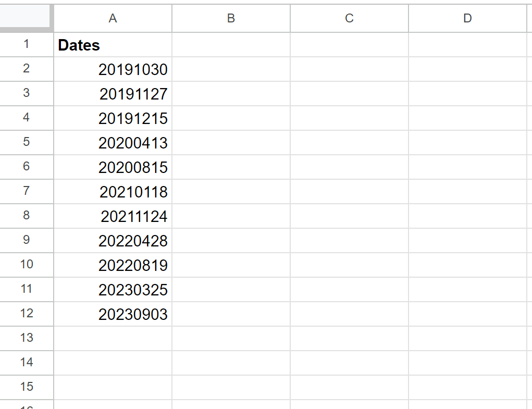The width and height of the screenshot is (532, 409).
Task: Select cell containing 20230903
Action: (x=112, y=314)
